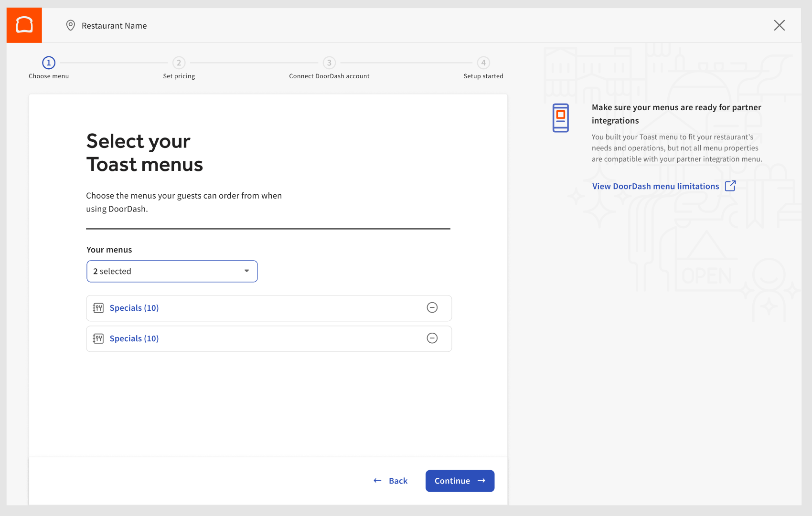Click the dropdown chevron in Your menus field

coord(246,271)
